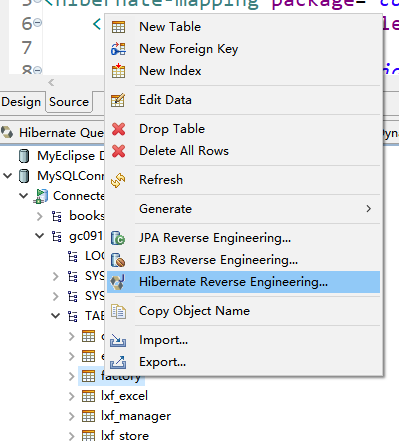Click the Edit Data pencil icon
Screen dimensions: 399x441
[x=118, y=100]
